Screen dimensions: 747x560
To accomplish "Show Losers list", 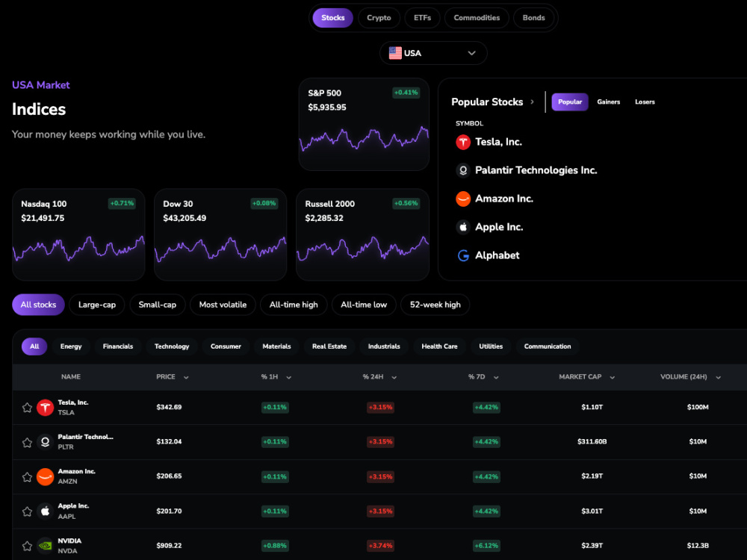I will tap(645, 102).
